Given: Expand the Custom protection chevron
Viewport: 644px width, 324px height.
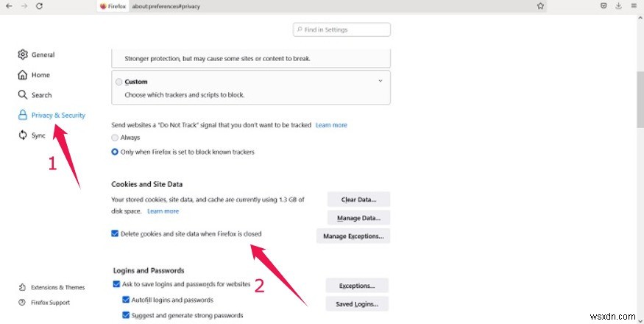Looking at the screenshot, I should tap(381, 81).
